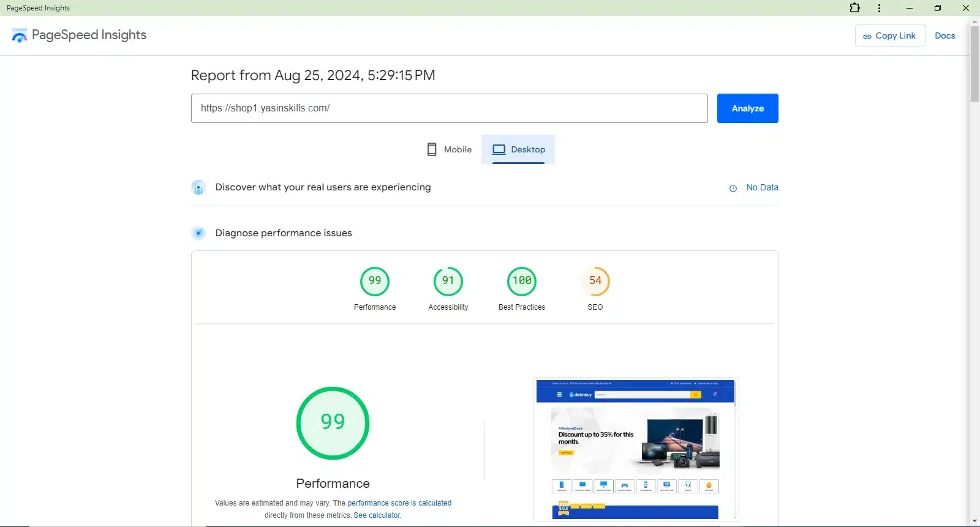This screenshot has width=980, height=527.
Task: Switch to the Mobile tab
Action: [x=450, y=149]
